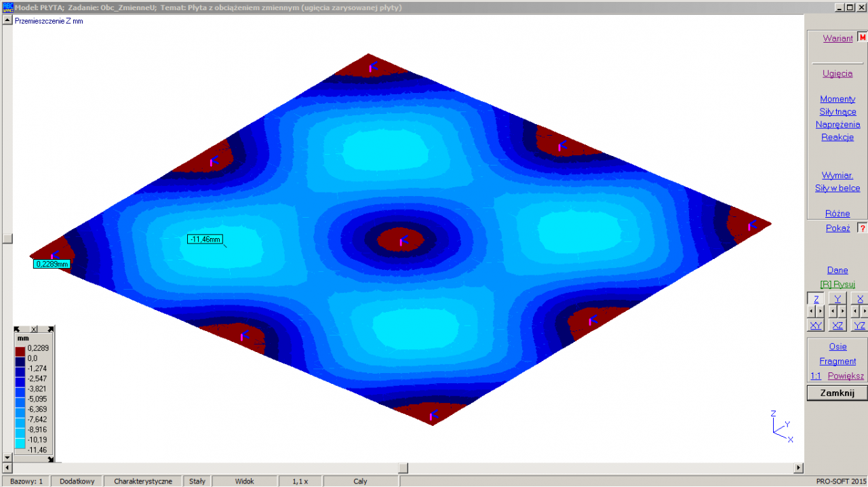
Task: Click the red M icon beside Wariant
Action: pyautogui.click(x=863, y=38)
